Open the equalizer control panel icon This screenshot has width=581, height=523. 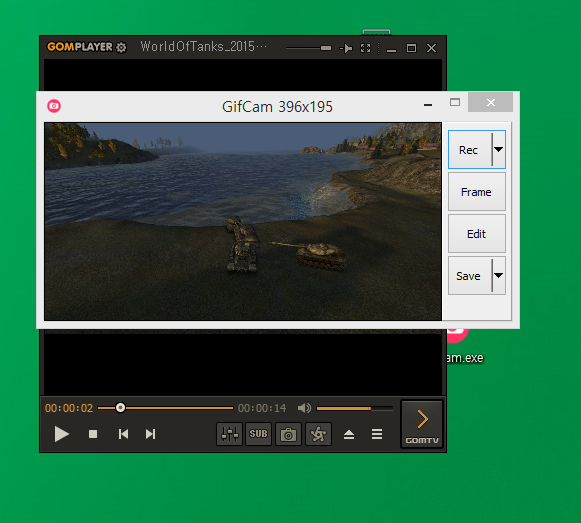point(230,434)
